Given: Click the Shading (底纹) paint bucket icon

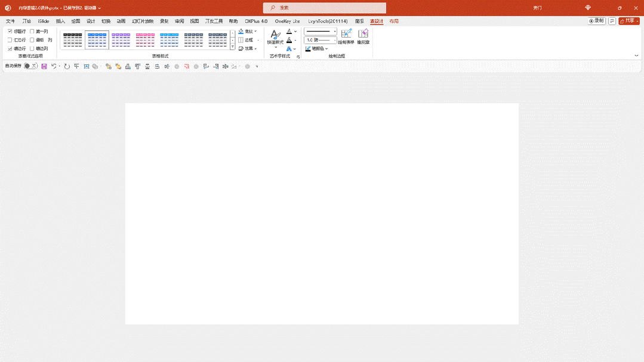Looking at the screenshot, I should (x=241, y=31).
